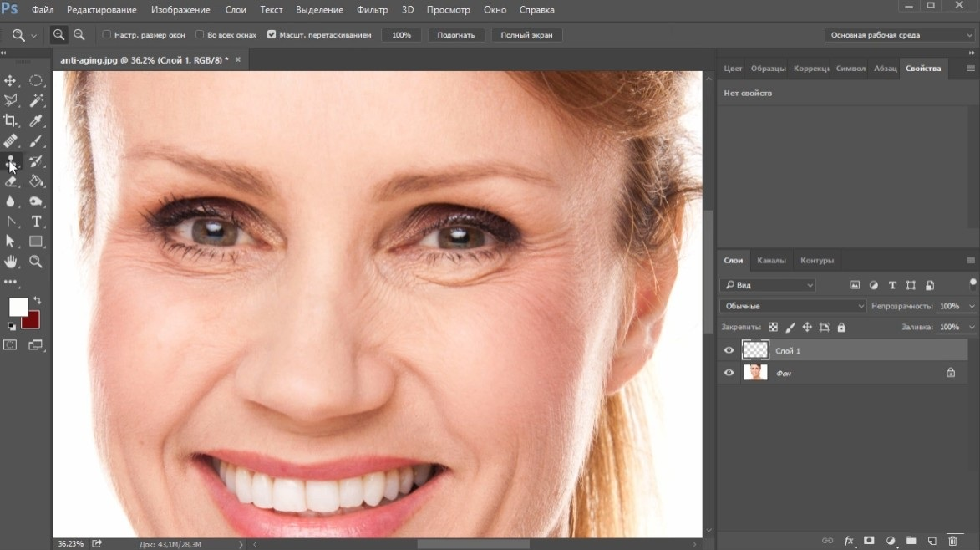Viewport: 980px width, 550px height.
Task: Choose Zoom In mode in options bar
Action: point(58,35)
